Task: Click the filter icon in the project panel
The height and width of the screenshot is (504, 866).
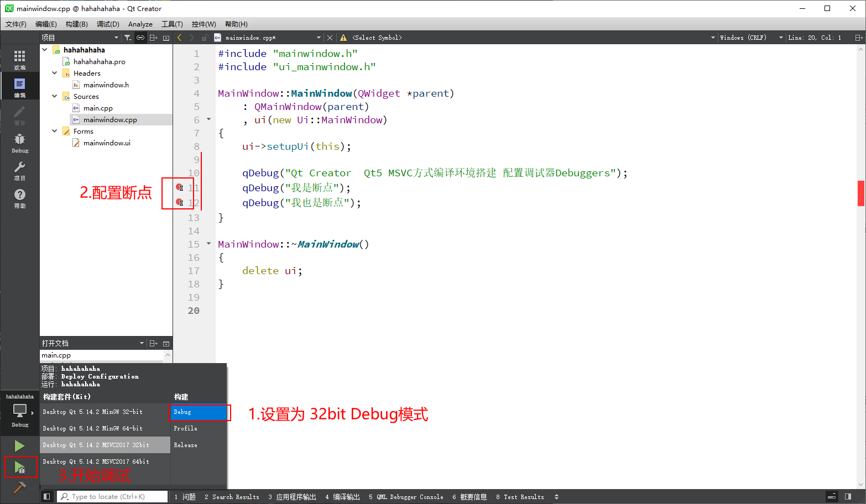Action: [x=127, y=37]
